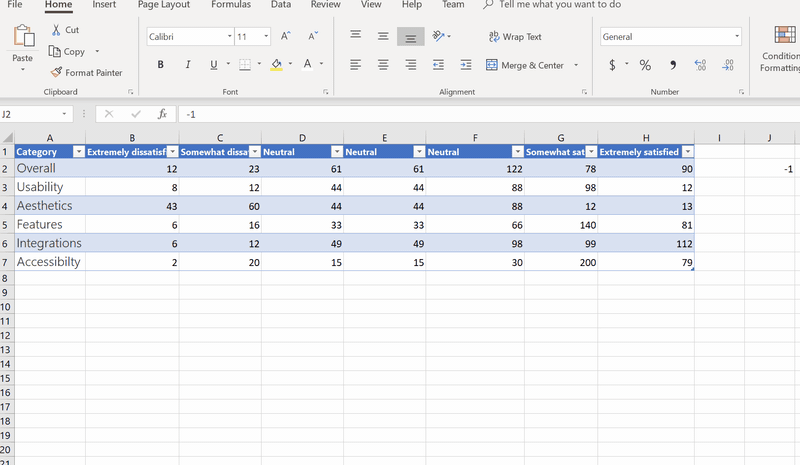This screenshot has height=465, width=800.
Task: Toggle Bold formatting
Action: coord(160,64)
